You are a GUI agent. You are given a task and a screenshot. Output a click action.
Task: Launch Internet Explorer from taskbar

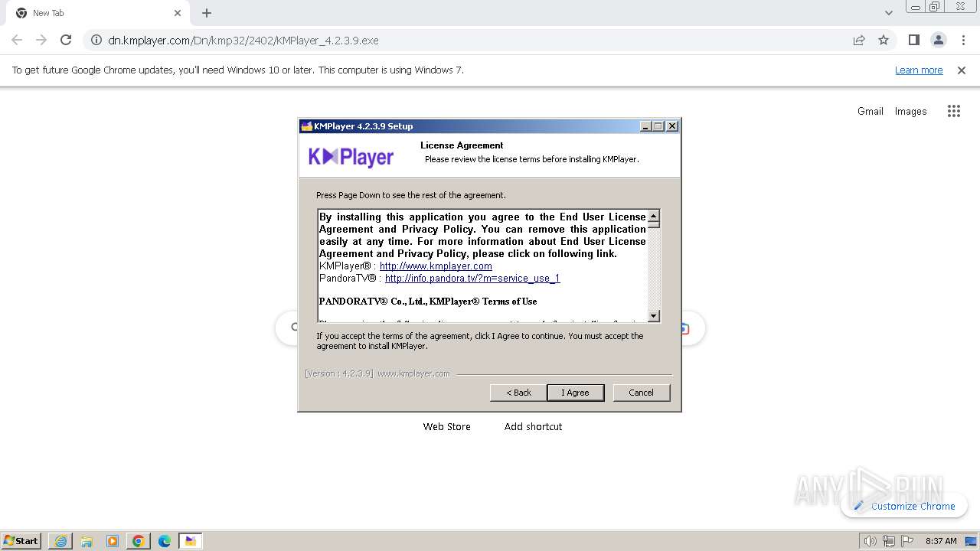pyautogui.click(x=60, y=541)
